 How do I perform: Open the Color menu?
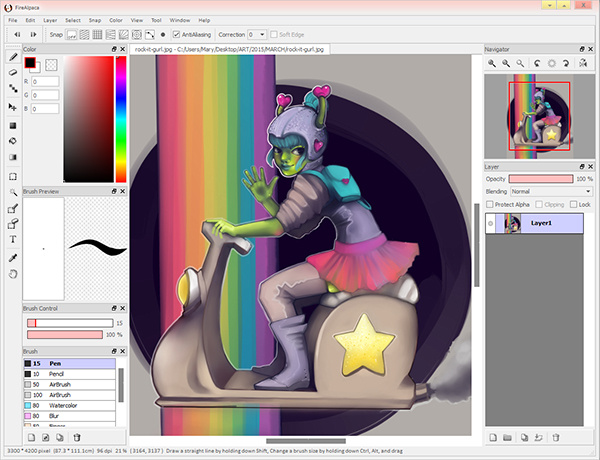(x=116, y=20)
